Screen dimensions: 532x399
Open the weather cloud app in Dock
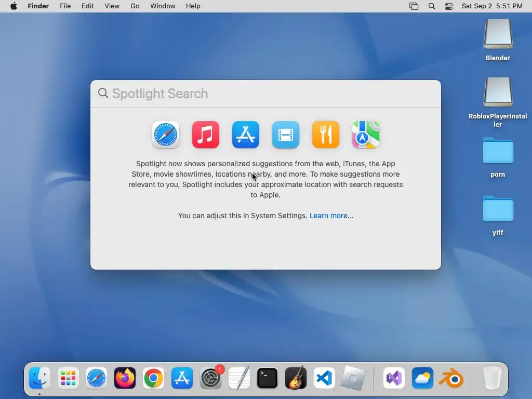pyautogui.click(x=422, y=378)
